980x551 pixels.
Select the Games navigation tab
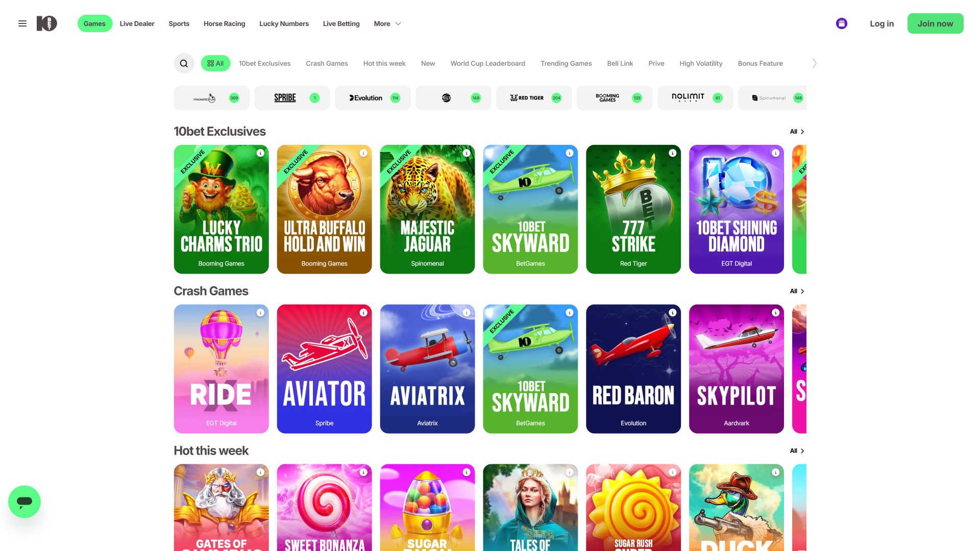94,23
